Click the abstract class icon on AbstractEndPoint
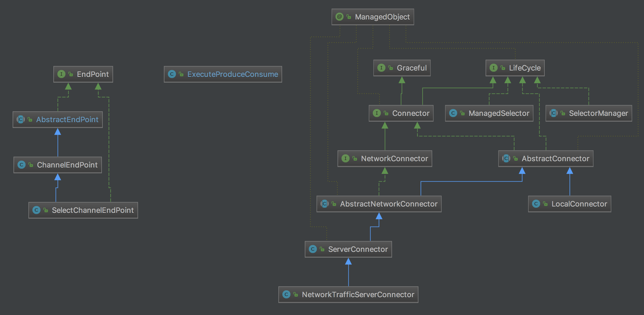 [x=21, y=119]
